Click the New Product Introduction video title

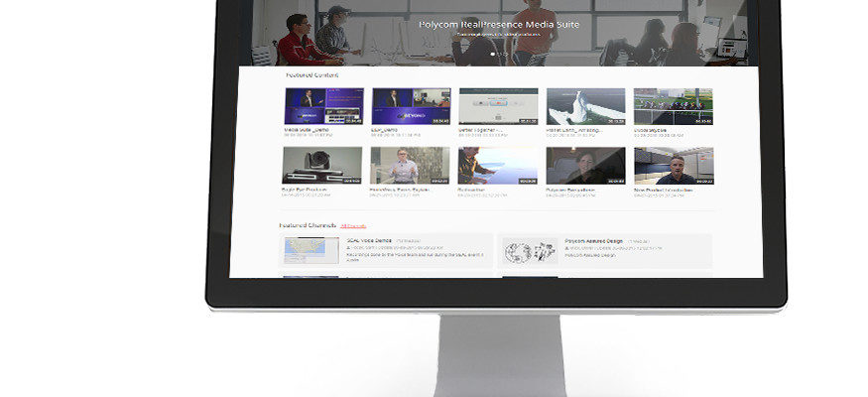[664, 190]
